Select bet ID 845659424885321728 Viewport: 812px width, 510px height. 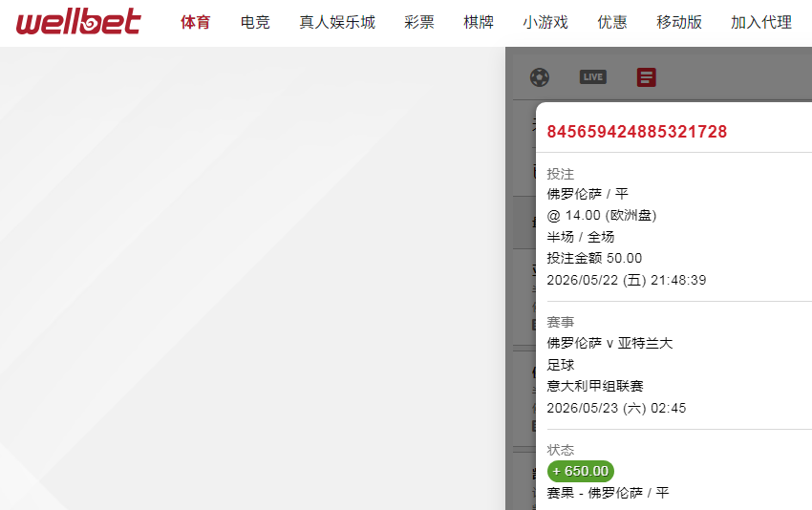pyautogui.click(x=637, y=132)
